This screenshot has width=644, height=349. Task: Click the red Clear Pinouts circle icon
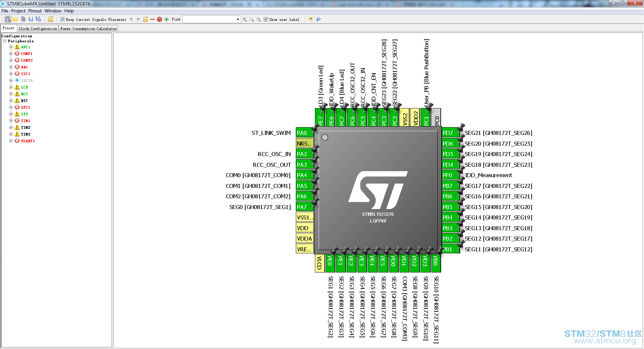pos(159,19)
